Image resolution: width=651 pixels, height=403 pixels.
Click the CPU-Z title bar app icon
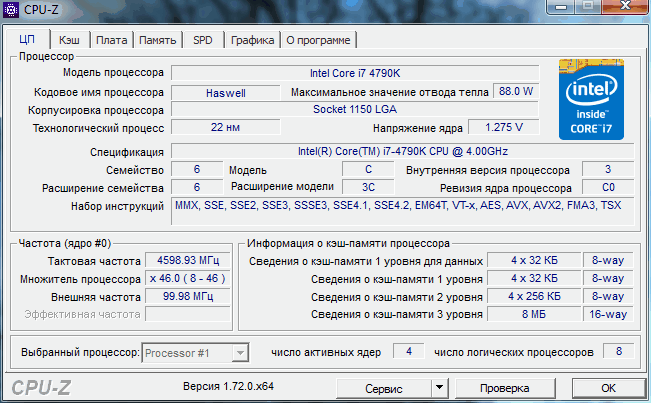10,9
